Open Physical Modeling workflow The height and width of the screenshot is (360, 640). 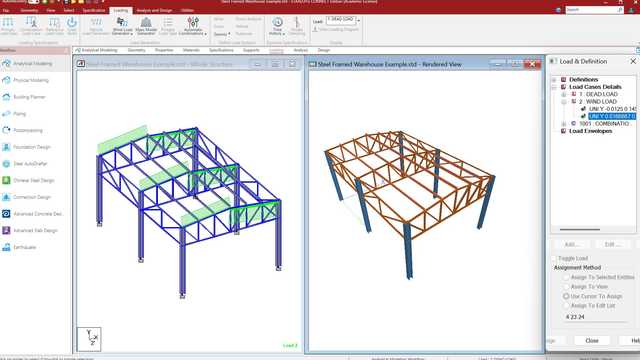click(26, 80)
